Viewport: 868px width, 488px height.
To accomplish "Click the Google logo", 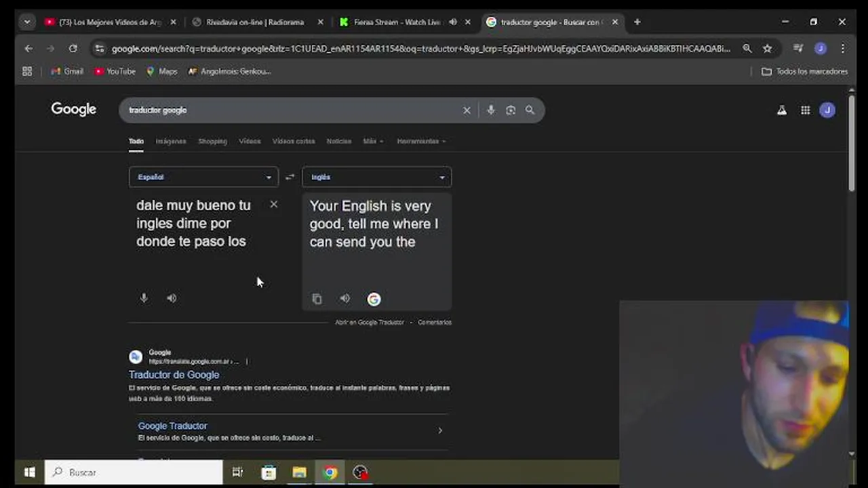I will point(73,109).
